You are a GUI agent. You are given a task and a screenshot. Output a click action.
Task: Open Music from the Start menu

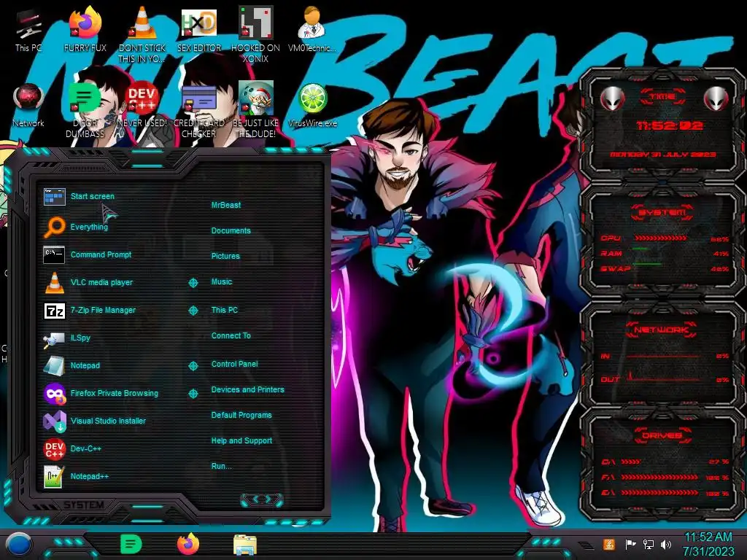click(222, 282)
